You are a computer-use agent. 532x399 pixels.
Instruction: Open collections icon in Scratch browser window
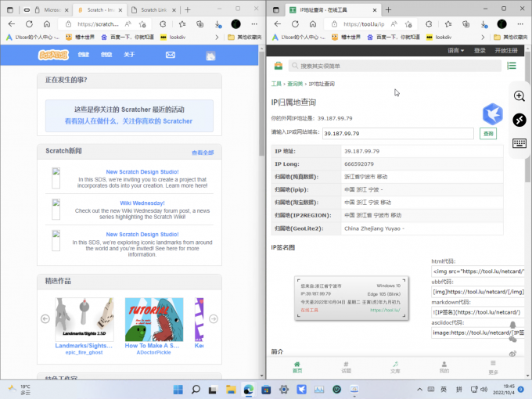pyautogui.click(x=200, y=24)
